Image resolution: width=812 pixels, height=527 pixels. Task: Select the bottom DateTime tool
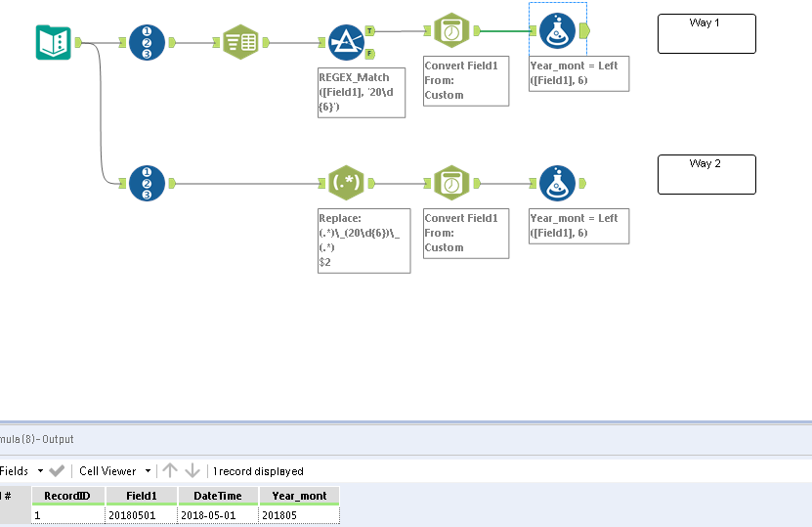click(x=451, y=183)
